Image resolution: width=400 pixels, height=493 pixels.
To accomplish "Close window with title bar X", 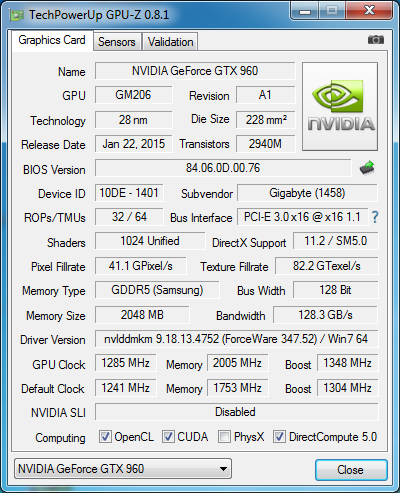I will [x=369, y=12].
